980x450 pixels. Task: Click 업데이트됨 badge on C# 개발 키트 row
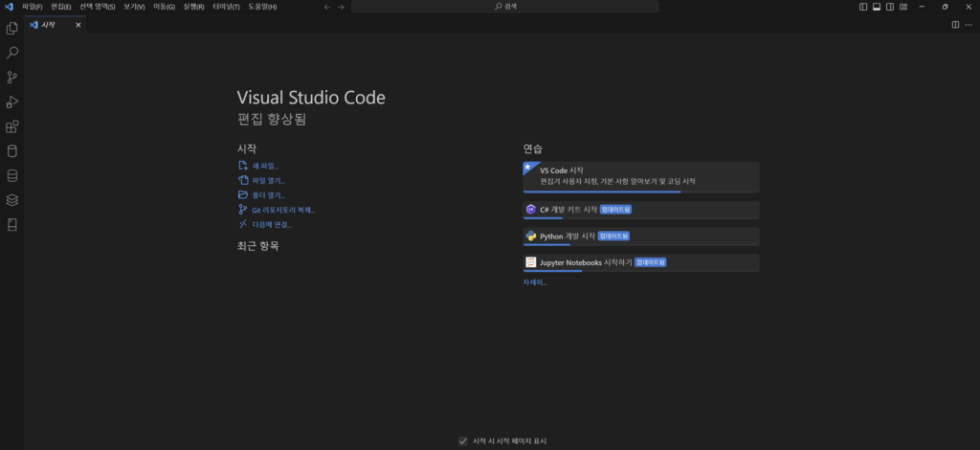point(615,210)
